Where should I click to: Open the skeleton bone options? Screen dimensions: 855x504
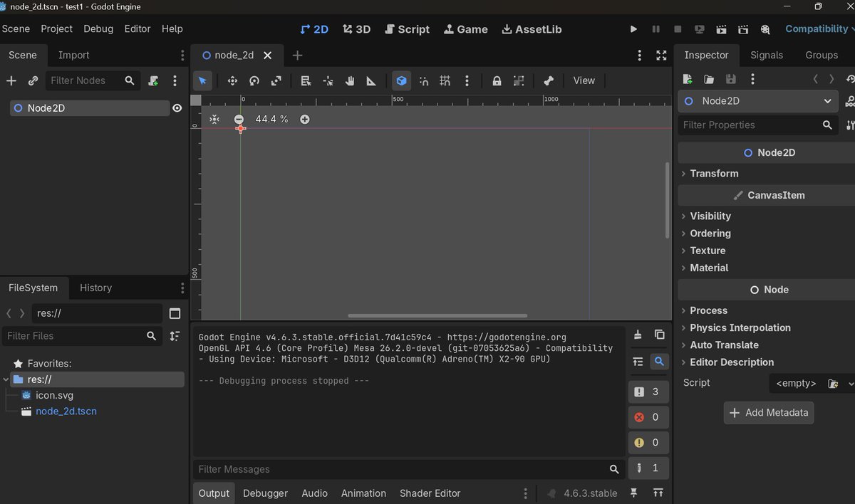548,81
